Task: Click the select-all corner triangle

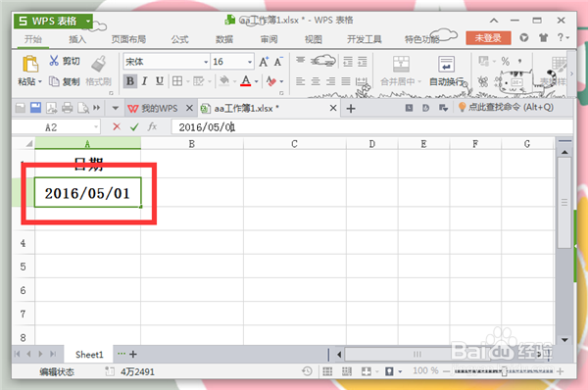Action: [28, 144]
